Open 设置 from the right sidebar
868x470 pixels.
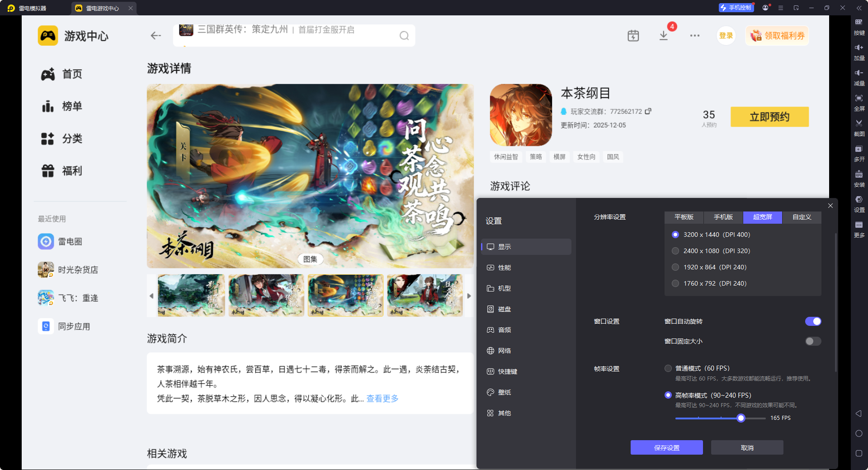(859, 204)
